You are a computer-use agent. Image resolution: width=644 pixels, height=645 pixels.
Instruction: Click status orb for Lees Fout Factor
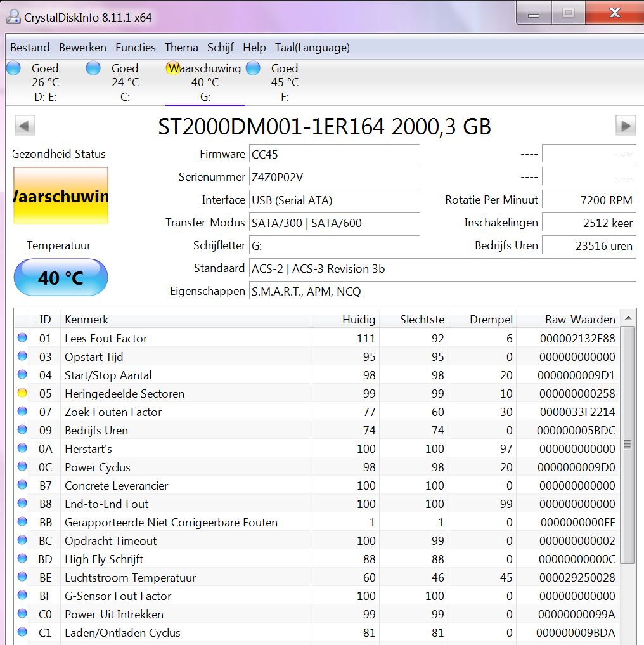click(x=22, y=337)
